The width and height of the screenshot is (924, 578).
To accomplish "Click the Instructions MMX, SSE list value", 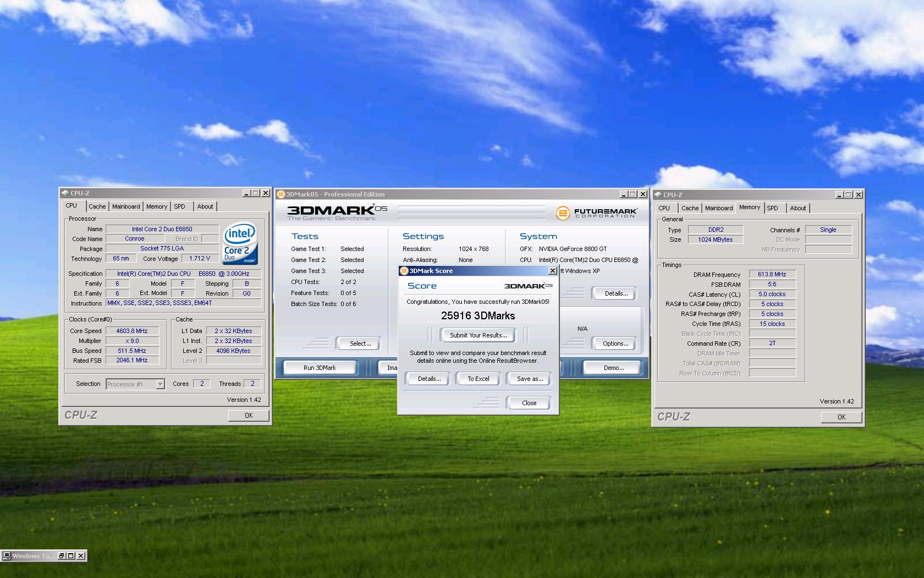I will point(183,303).
